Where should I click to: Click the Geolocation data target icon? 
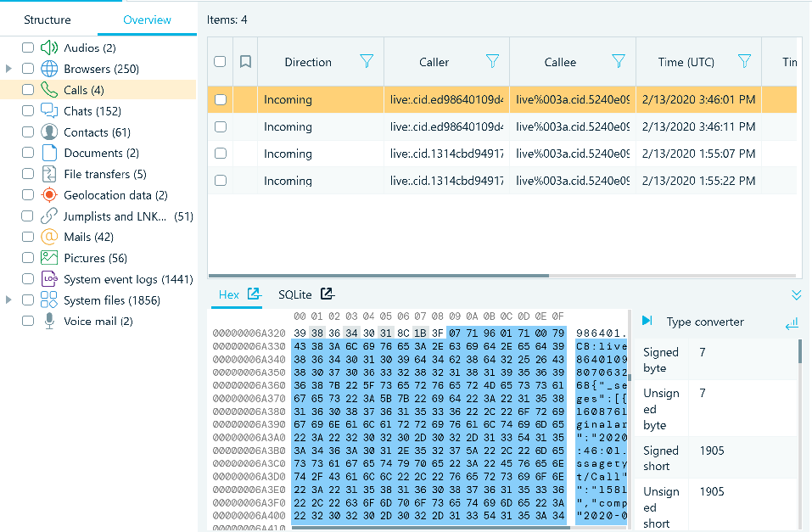coord(49,195)
